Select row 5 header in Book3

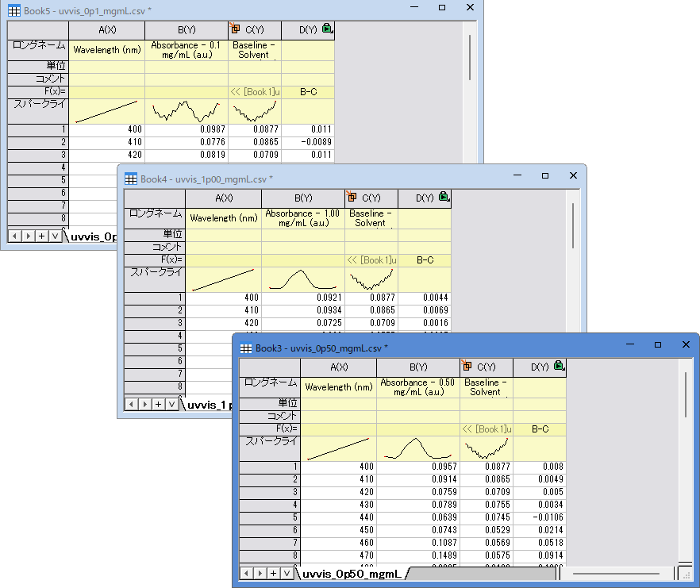pos(270,517)
